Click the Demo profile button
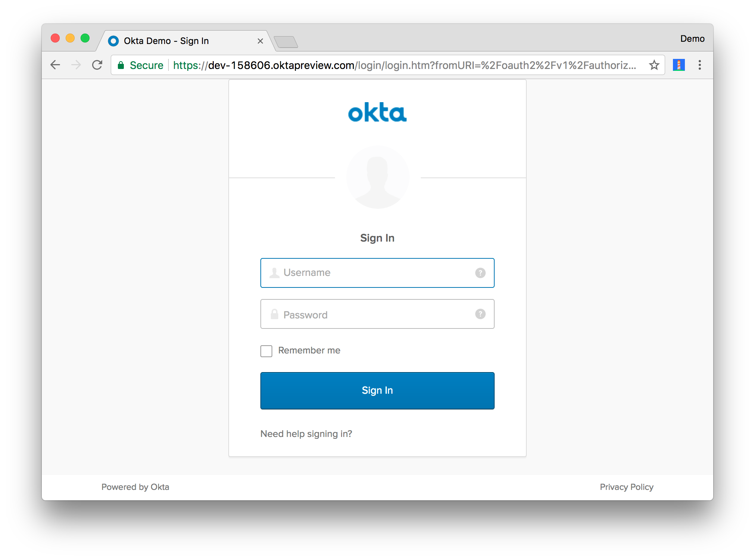Image resolution: width=755 pixels, height=560 pixels. (x=692, y=39)
